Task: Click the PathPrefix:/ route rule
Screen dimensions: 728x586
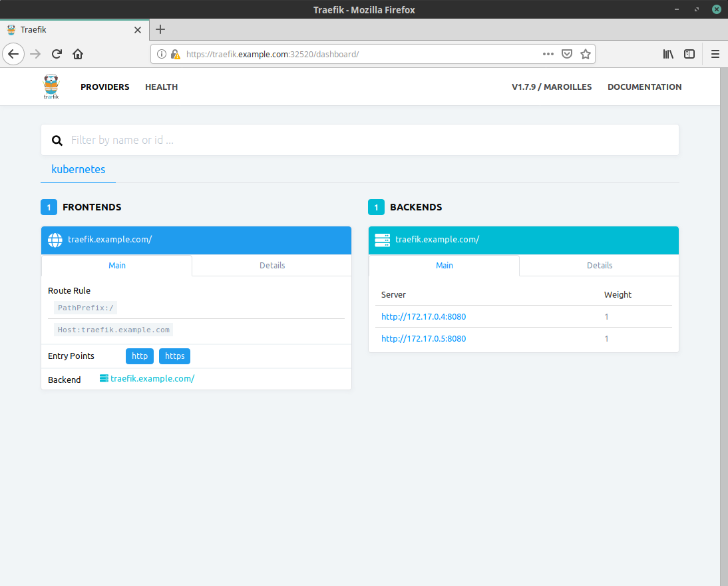Action: 85,308
